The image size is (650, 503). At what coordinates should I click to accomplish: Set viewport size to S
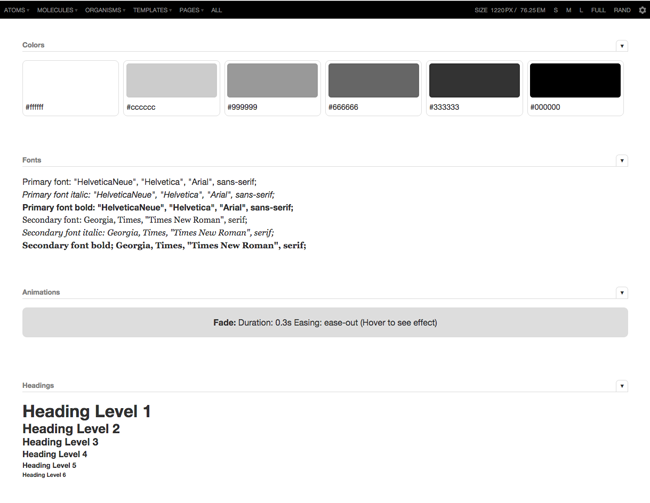coord(555,10)
